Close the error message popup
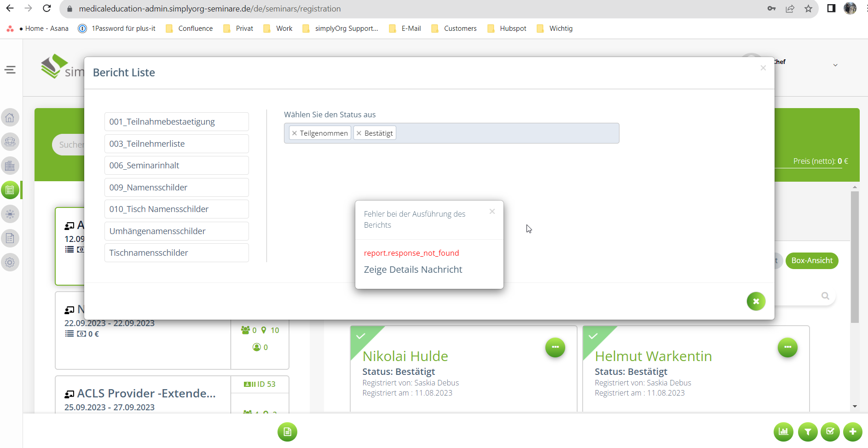868x448 pixels. 492,212
